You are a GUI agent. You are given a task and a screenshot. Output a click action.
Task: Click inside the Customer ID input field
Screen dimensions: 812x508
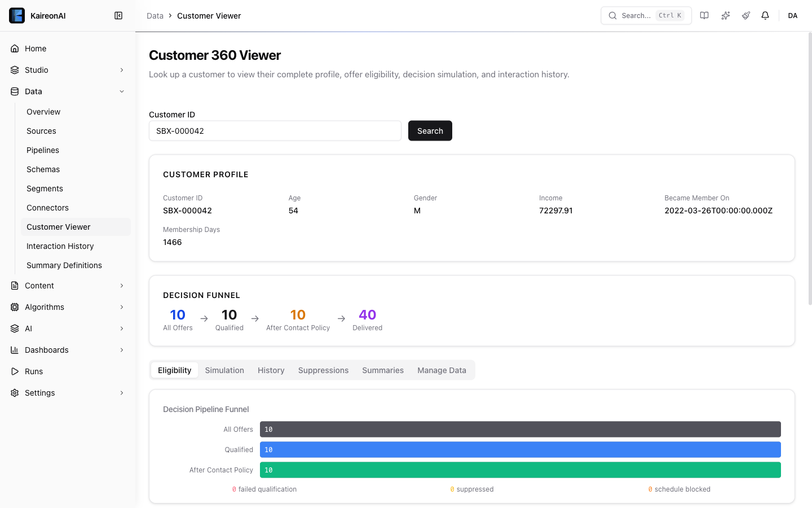pyautogui.click(x=275, y=130)
